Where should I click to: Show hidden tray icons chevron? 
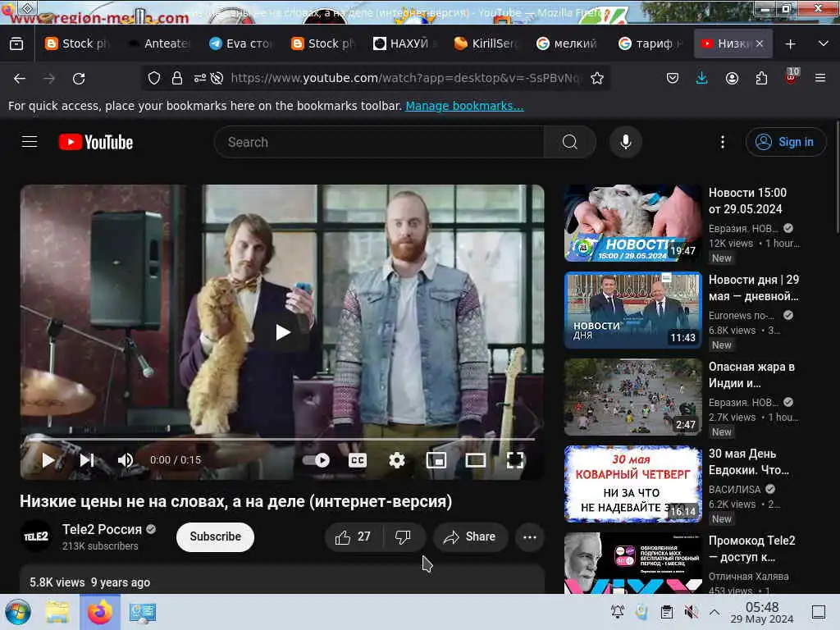click(x=714, y=612)
